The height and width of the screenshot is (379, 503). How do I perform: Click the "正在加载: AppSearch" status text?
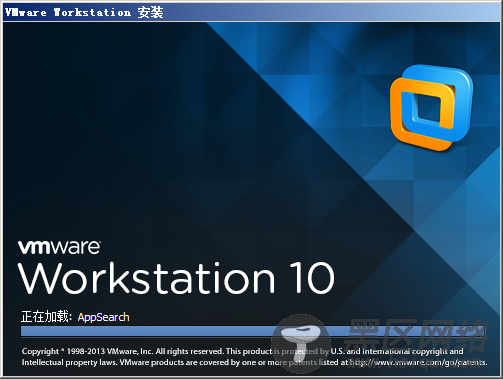point(75,317)
